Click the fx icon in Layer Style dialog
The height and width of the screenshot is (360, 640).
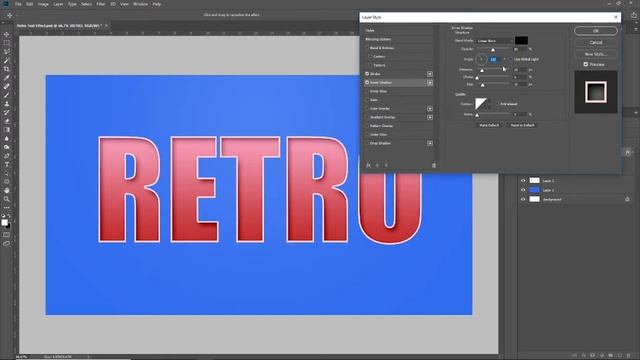click(x=369, y=165)
